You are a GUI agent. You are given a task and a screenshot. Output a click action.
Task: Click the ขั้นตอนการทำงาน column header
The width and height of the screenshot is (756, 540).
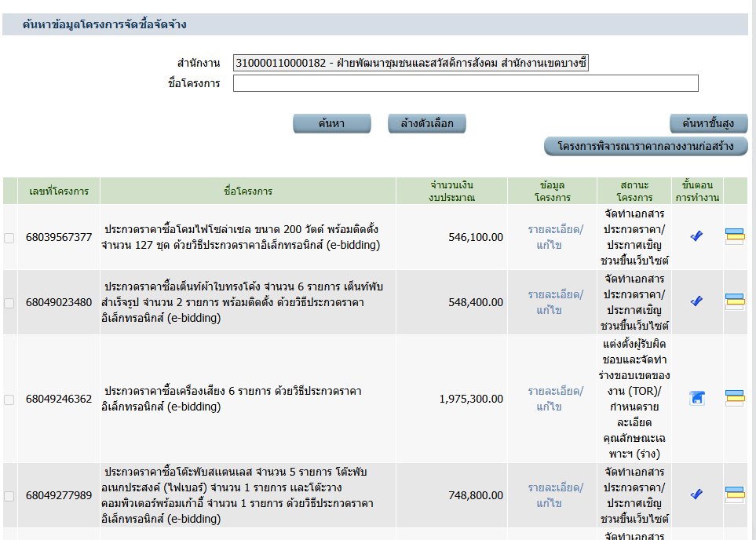coord(697,191)
